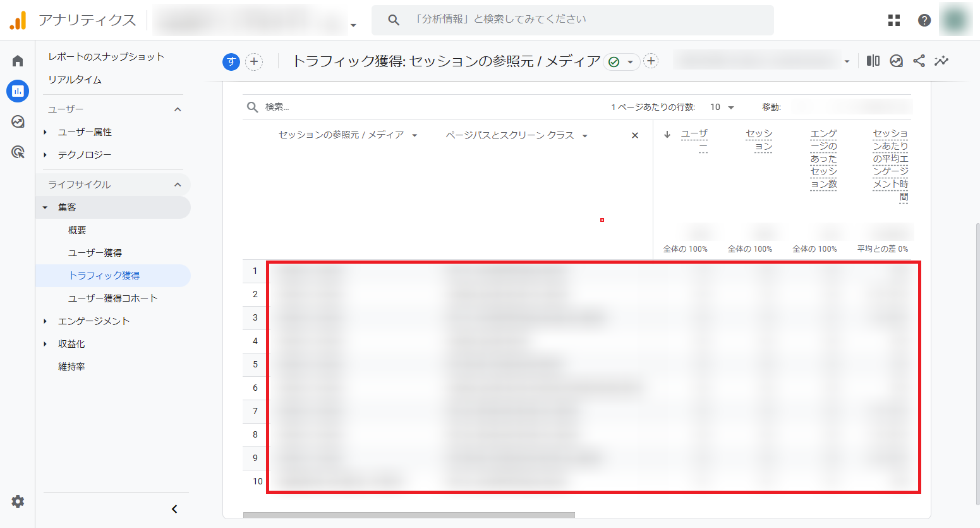Open the Explore icon in left rail

18,121
